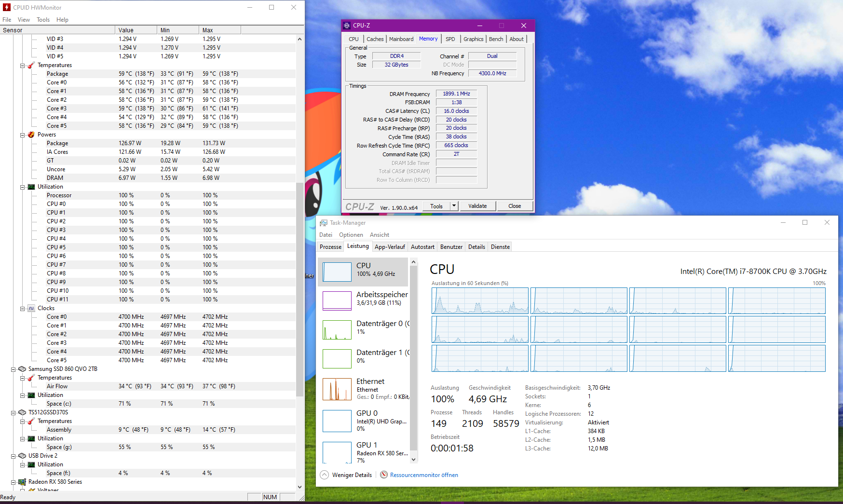Click the Close button in CPU-Z
The width and height of the screenshot is (843, 504).
515,206
